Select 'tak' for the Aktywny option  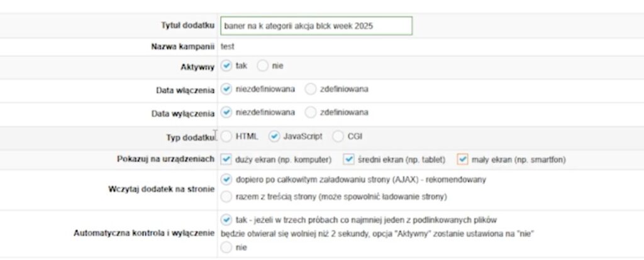point(227,65)
